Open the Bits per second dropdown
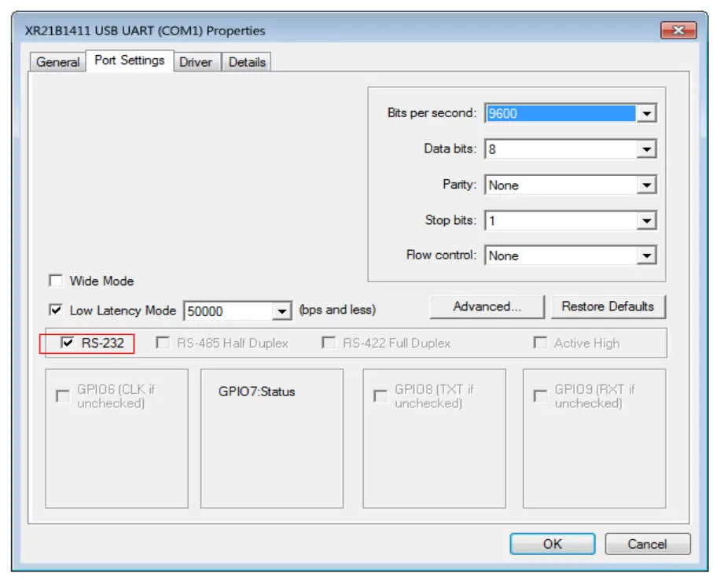 [646, 112]
